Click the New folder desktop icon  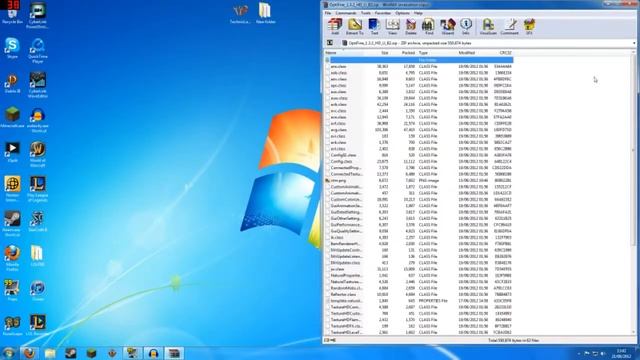pos(266,13)
